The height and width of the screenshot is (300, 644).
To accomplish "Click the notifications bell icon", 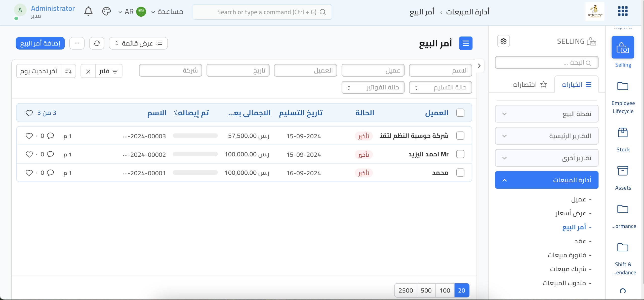I will tap(88, 12).
